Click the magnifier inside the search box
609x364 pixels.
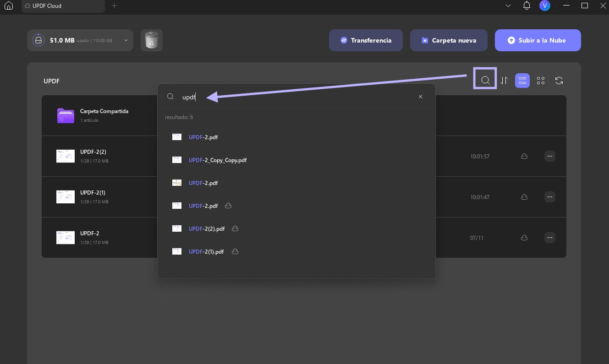coord(170,97)
